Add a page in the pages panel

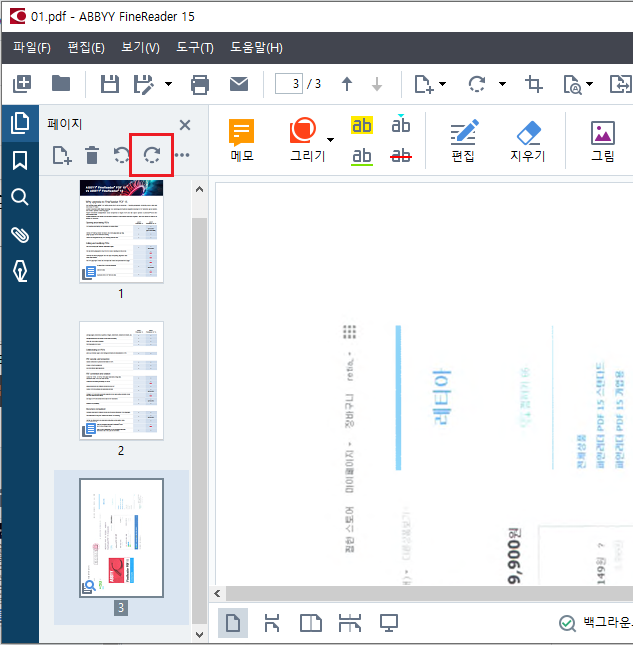62,155
